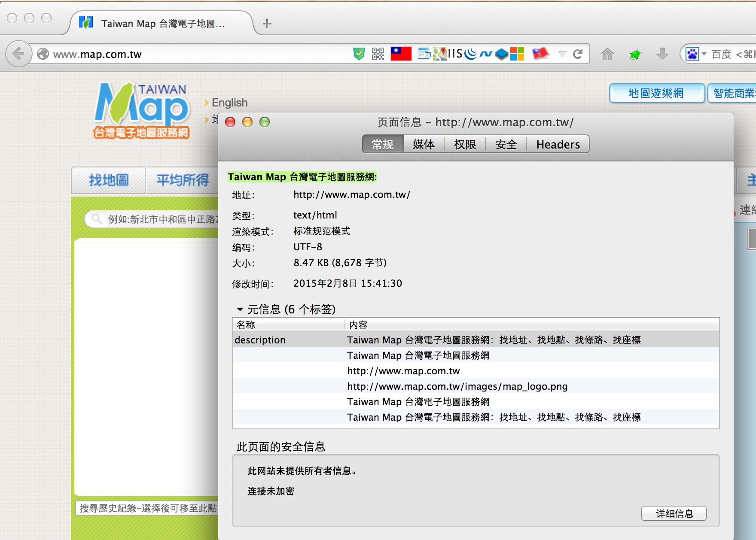The width and height of the screenshot is (756, 540).
Task: Click the Microsoft four-color logo icon
Action: [x=517, y=54]
